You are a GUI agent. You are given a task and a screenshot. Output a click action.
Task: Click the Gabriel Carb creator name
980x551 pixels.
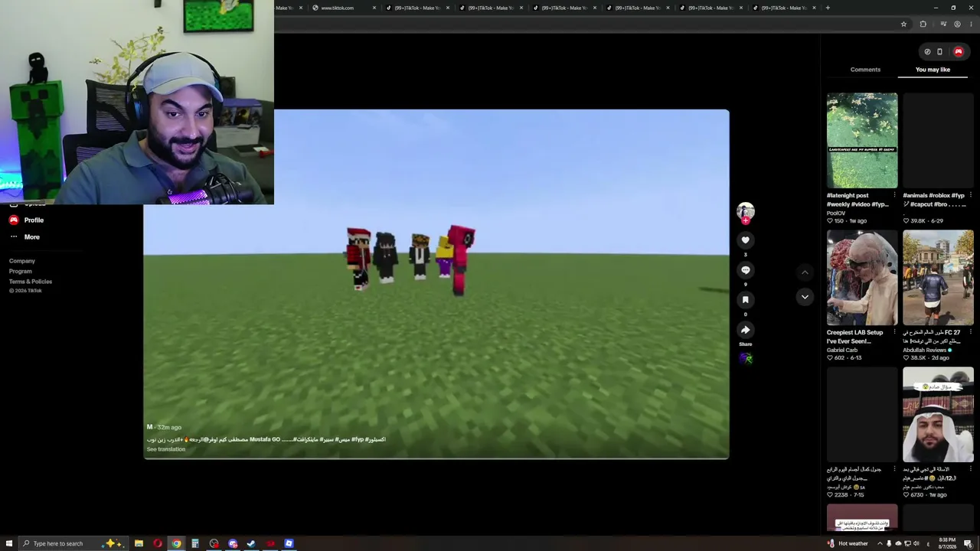tap(842, 350)
